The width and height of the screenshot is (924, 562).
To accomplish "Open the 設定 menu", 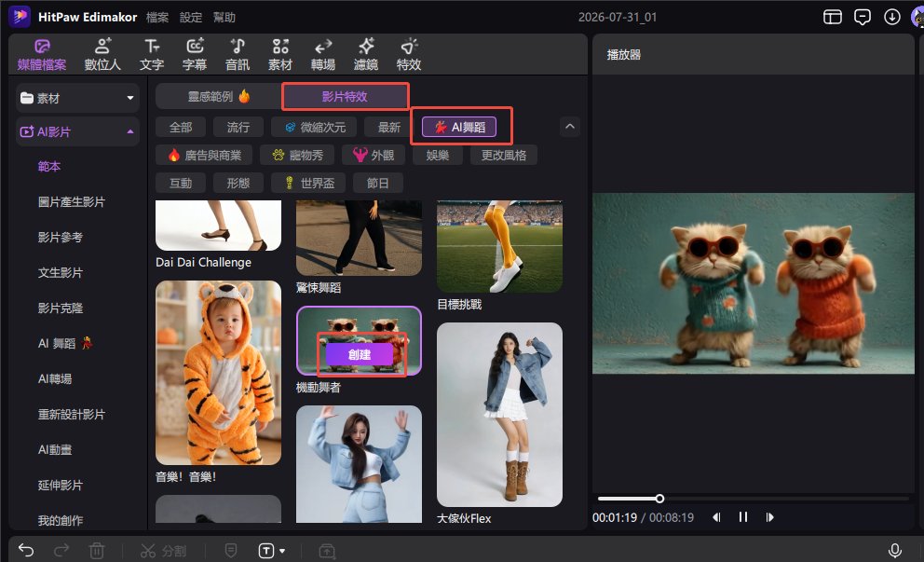I will point(191,17).
